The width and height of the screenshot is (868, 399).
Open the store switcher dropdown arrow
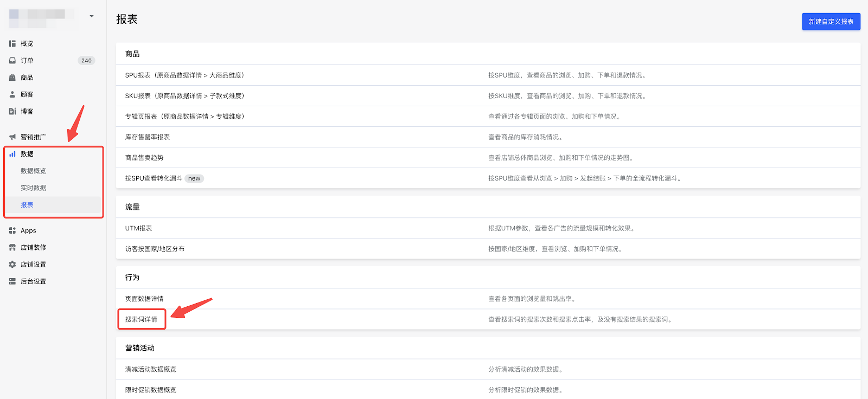(92, 16)
